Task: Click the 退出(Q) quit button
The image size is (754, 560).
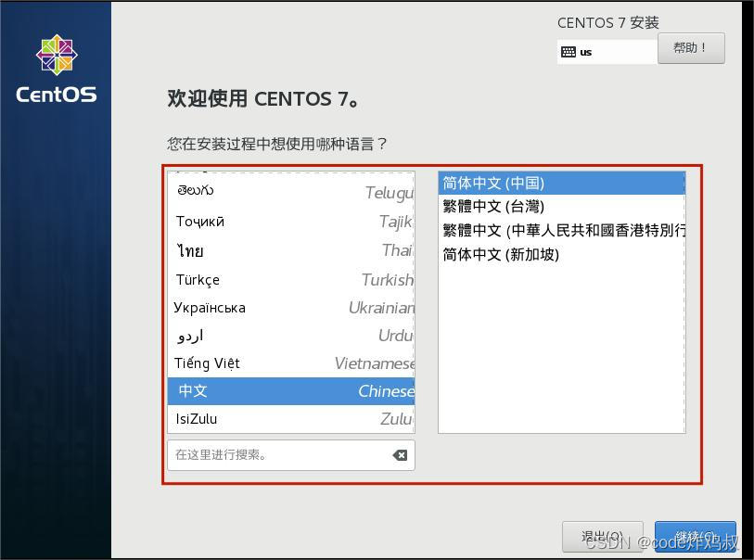Action: (602, 537)
